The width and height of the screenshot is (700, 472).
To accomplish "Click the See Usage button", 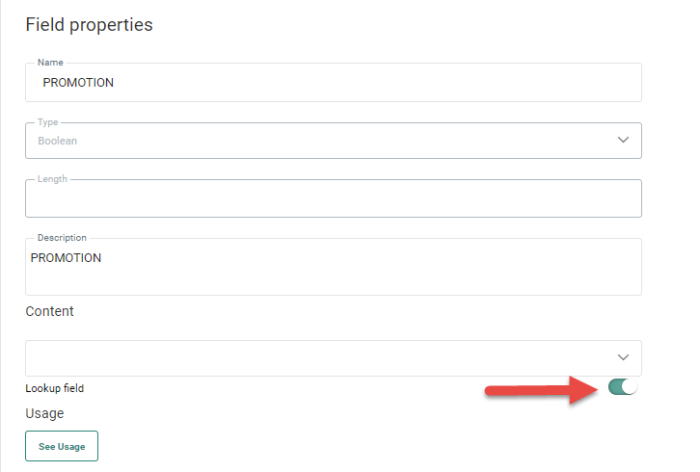I will (61, 446).
